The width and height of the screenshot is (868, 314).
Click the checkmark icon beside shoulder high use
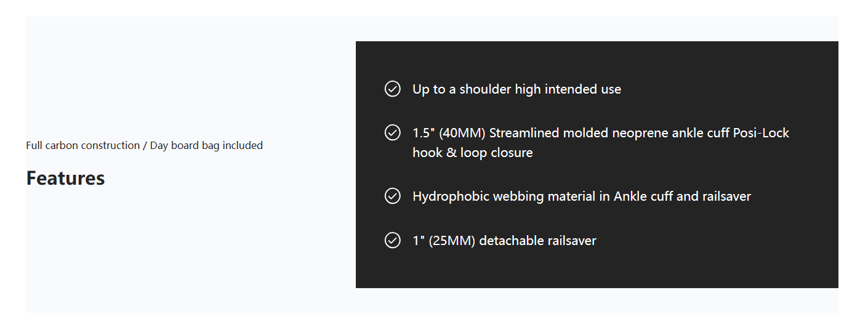[x=392, y=89]
